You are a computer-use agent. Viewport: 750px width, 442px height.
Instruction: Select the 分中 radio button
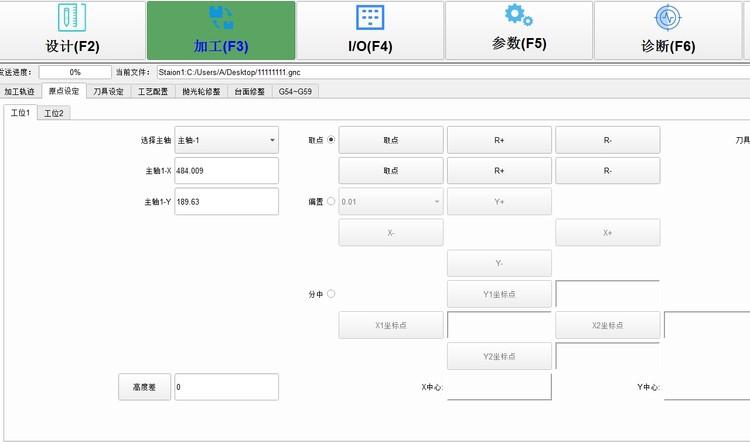point(331,294)
